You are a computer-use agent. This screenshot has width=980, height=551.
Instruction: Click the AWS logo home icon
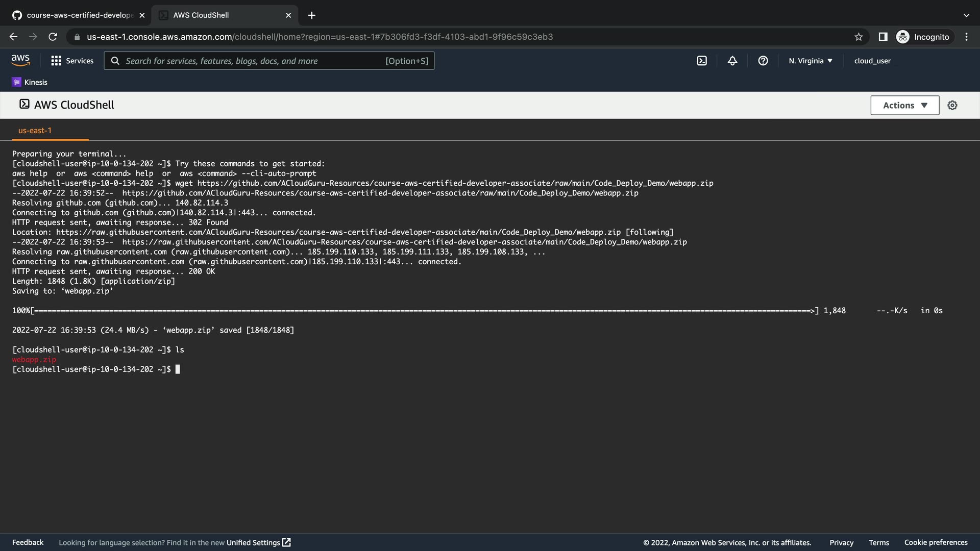pos(20,60)
